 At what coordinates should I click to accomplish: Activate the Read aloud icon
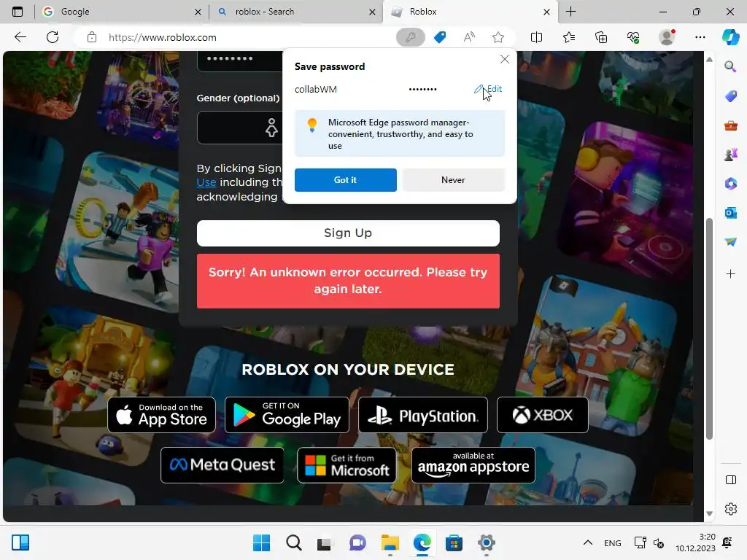pos(469,37)
